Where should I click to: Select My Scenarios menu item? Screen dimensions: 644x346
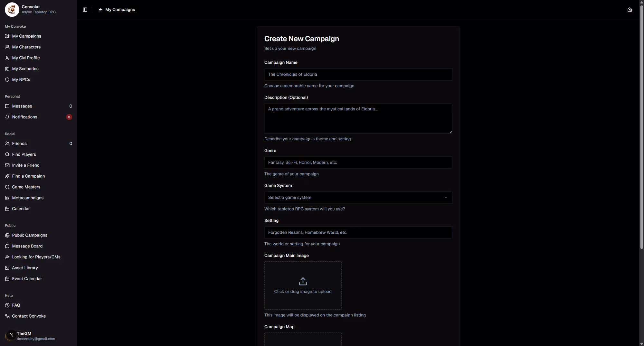pos(38,69)
